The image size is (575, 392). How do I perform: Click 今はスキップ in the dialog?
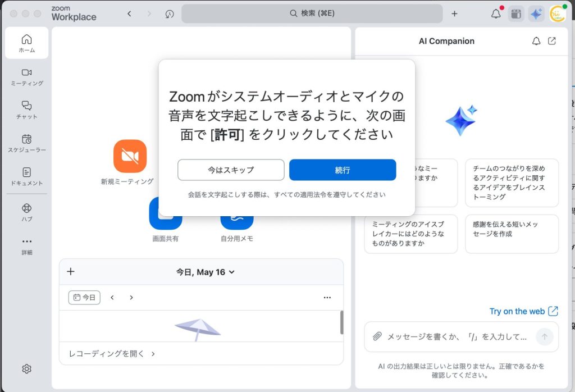click(231, 170)
